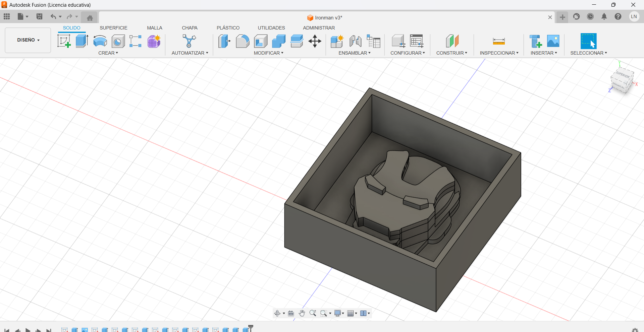This screenshot has width=644, height=332.
Task: Click the purple Create Form icon
Action: (x=154, y=41)
